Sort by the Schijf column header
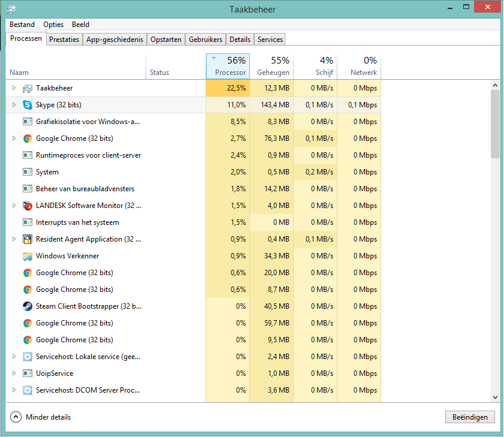 click(315, 67)
